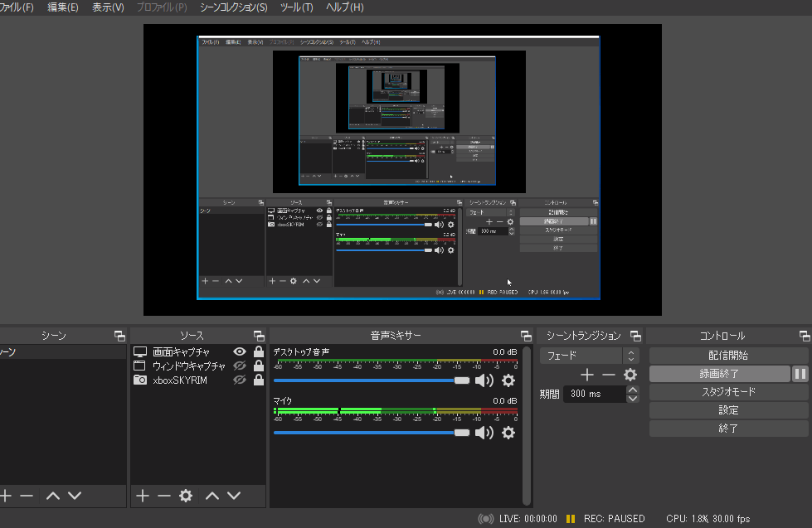812x528 pixels.
Task: Open OBS settings via 設定 button
Action: click(728, 409)
